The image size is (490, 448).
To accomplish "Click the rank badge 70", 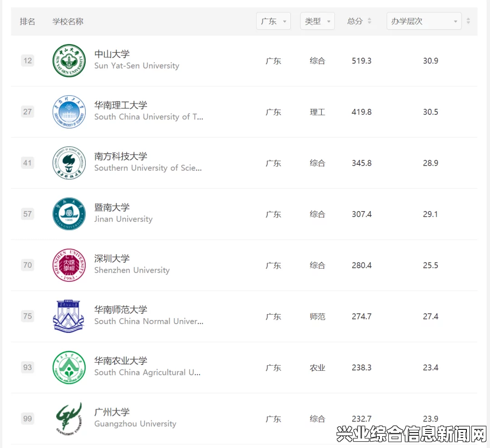I will click(28, 265).
